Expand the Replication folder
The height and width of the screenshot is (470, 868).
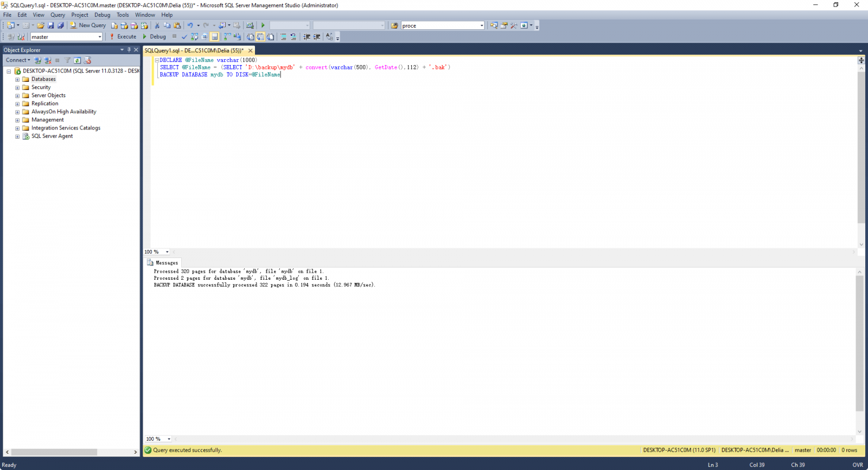(17, 104)
